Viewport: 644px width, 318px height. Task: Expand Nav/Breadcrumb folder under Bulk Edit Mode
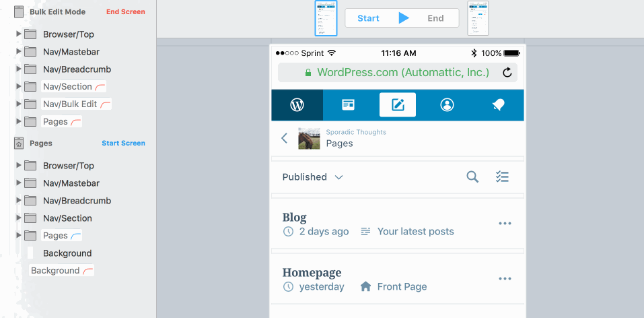point(18,69)
